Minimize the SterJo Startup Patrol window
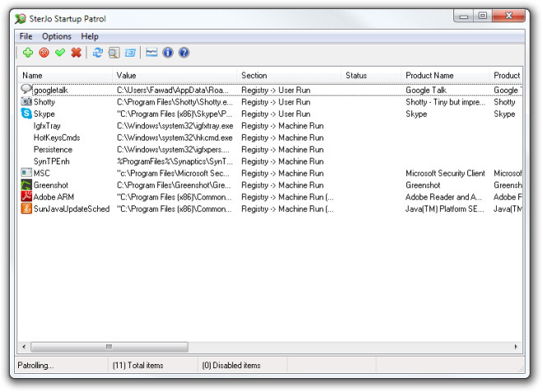The width and height of the screenshot is (543, 392). click(464, 16)
